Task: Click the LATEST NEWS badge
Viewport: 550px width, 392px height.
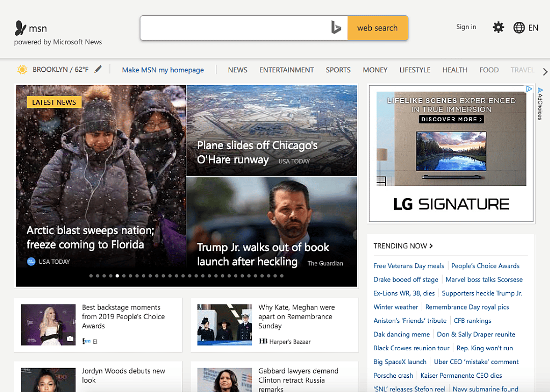Action: pos(54,102)
